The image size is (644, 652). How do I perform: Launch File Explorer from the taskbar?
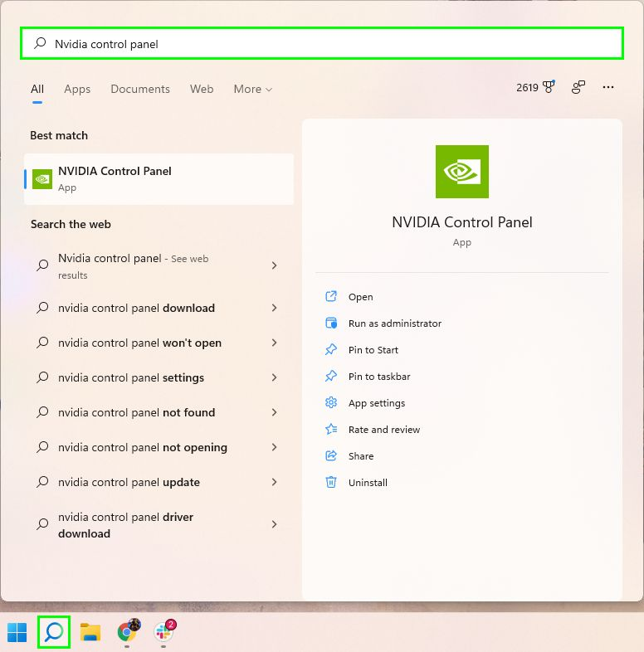coord(90,632)
